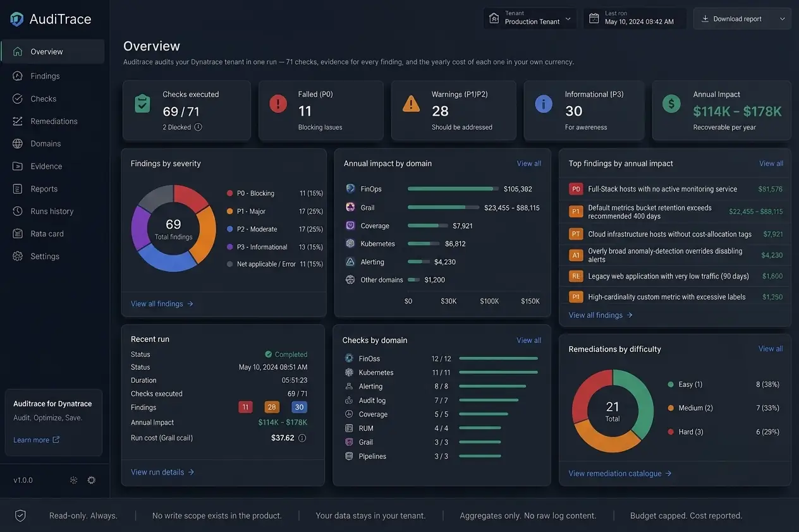
Task: Open High-cardinality custom metric finding
Action: 676,296
